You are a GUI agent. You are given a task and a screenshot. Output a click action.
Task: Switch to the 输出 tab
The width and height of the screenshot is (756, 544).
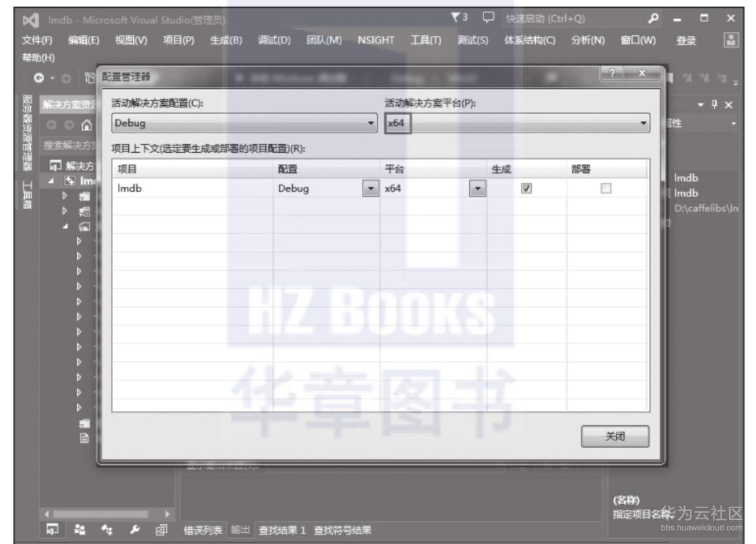[240, 530]
